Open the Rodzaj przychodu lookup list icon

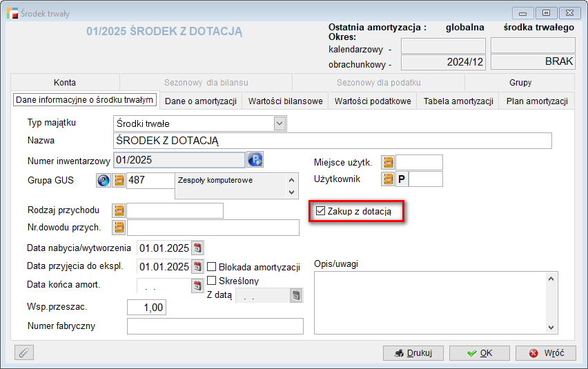tap(119, 210)
